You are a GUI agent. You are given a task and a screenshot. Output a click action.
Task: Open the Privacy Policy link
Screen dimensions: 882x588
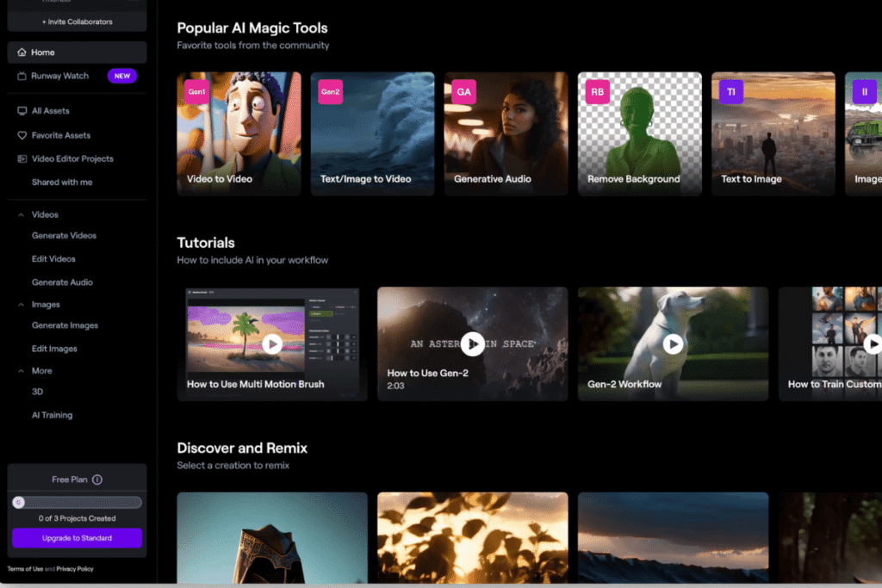(75, 569)
